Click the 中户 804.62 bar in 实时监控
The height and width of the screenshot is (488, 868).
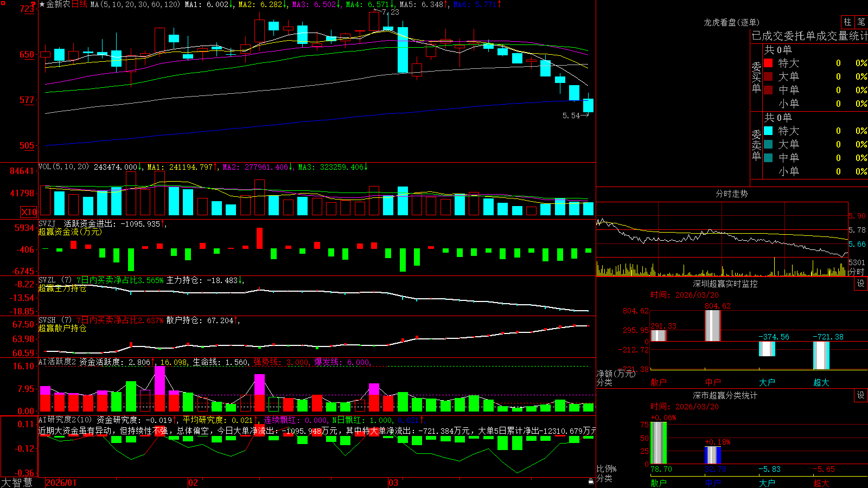pyautogui.click(x=713, y=325)
